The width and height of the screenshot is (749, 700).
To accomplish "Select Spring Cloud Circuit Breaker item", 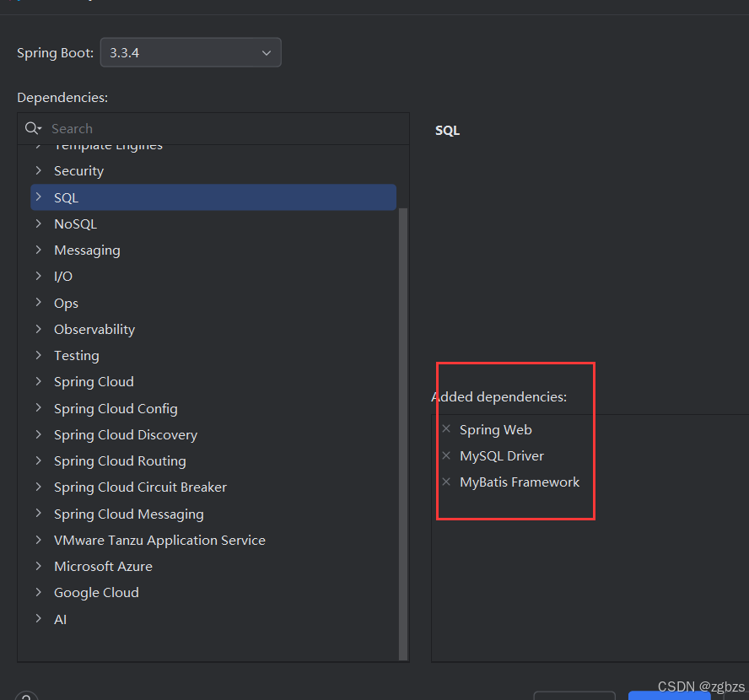I will tap(140, 487).
